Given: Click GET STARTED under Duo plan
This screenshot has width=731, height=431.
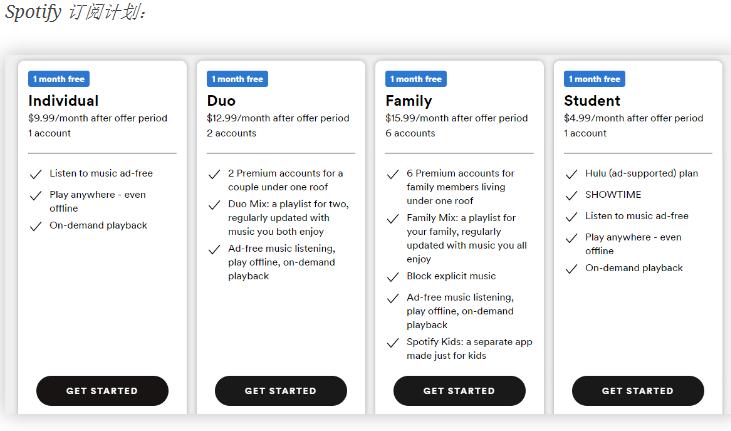Looking at the screenshot, I should pyautogui.click(x=281, y=391).
